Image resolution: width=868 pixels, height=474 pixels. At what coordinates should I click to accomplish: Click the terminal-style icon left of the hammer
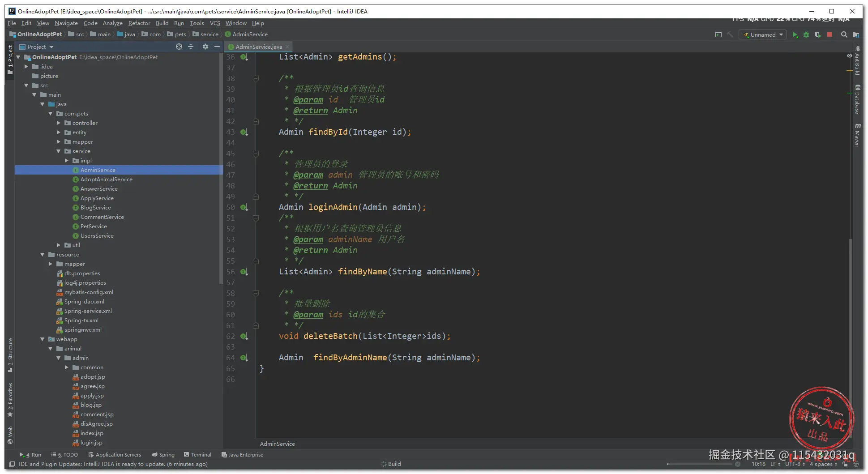718,34
